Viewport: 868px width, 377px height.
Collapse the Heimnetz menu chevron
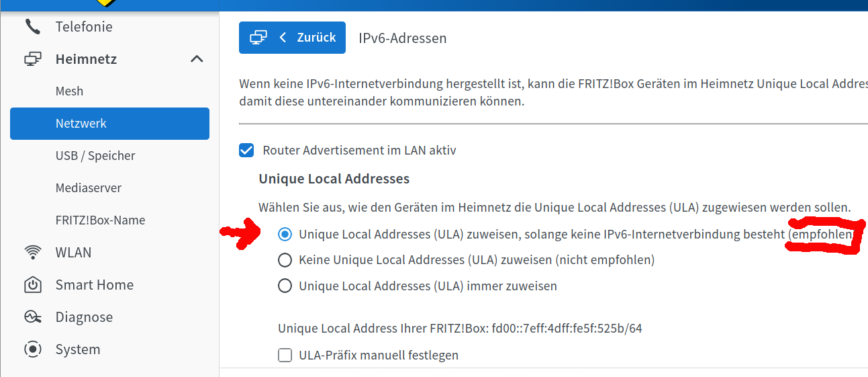197,59
